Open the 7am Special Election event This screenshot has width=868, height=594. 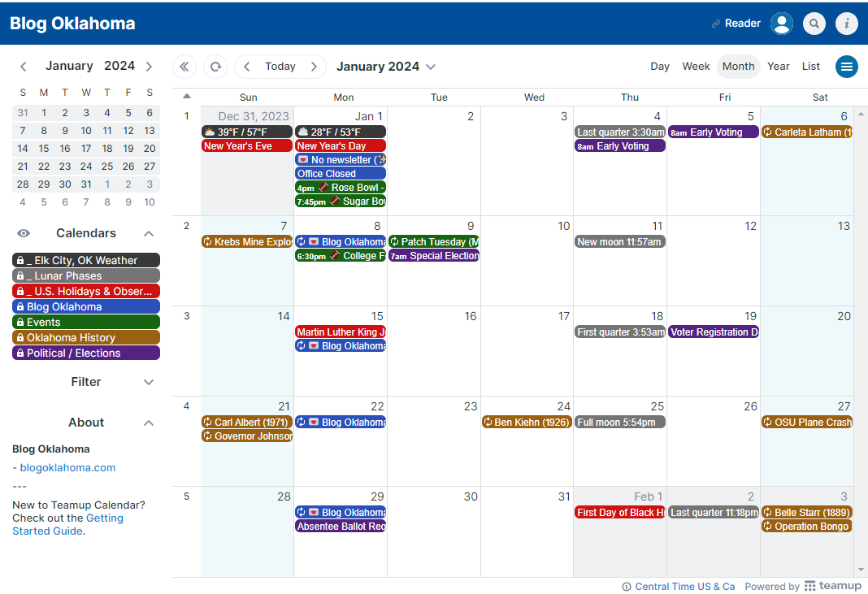tap(434, 256)
